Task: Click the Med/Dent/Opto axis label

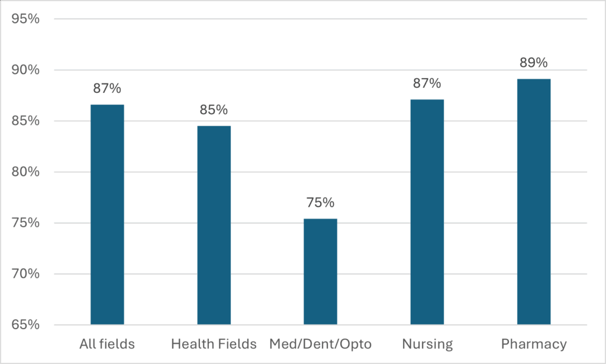Action: click(x=320, y=344)
